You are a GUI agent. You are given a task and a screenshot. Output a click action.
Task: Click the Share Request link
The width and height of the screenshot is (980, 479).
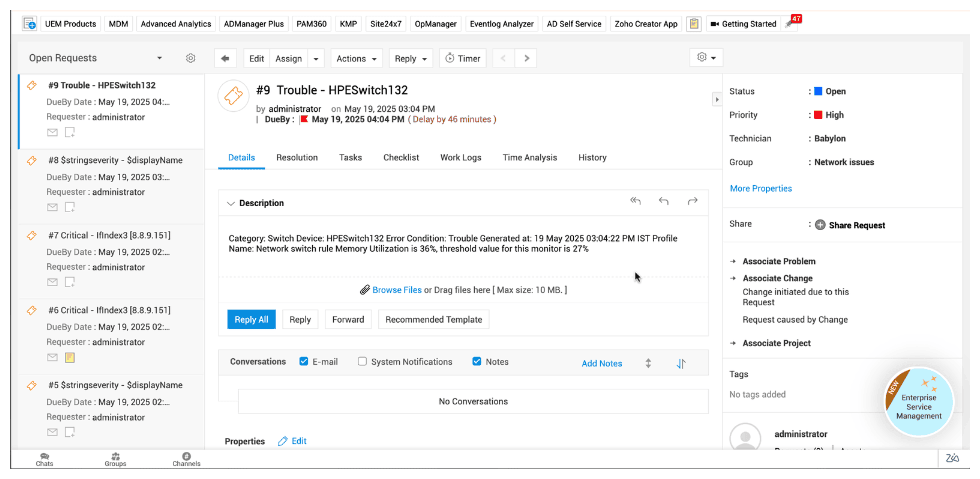point(856,225)
